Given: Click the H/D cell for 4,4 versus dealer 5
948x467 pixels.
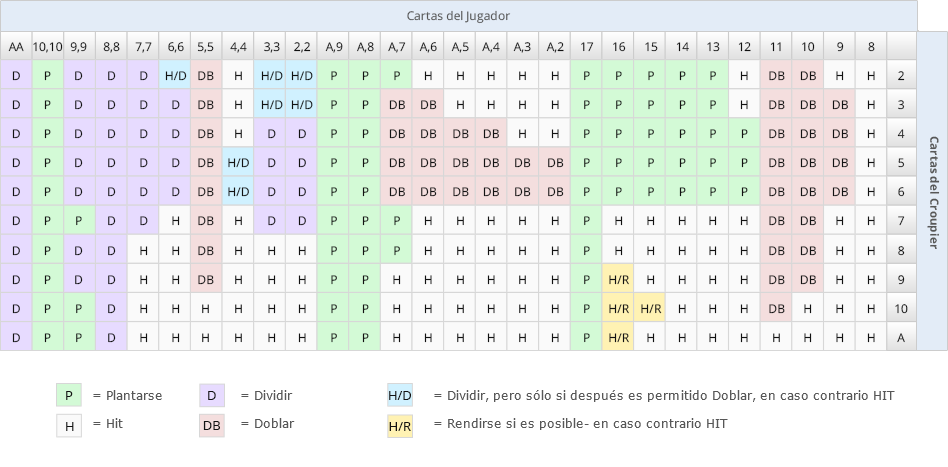Looking at the screenshot, I should tap(238, 163).
